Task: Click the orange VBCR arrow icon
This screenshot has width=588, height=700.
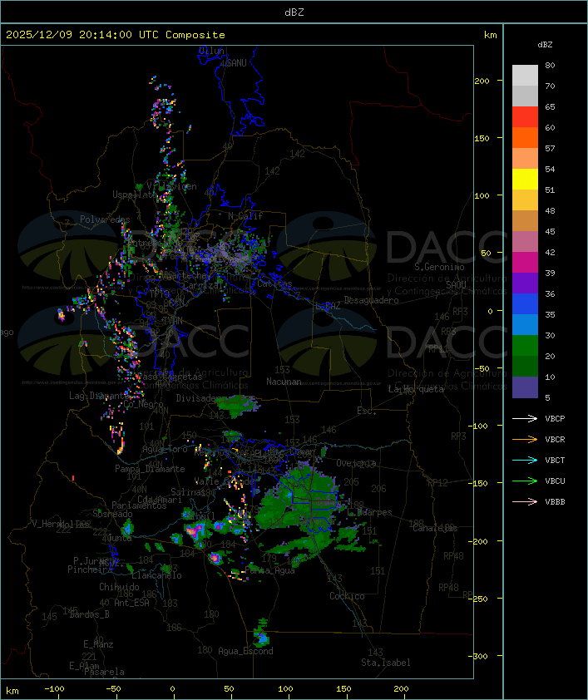Action: [525, 439]
